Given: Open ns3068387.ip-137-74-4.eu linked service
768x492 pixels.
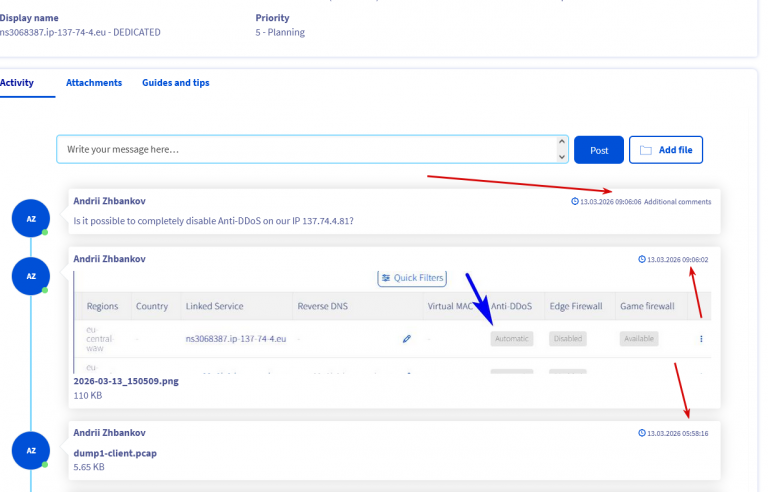Looking at the screenshot, I should coord(236,339).
